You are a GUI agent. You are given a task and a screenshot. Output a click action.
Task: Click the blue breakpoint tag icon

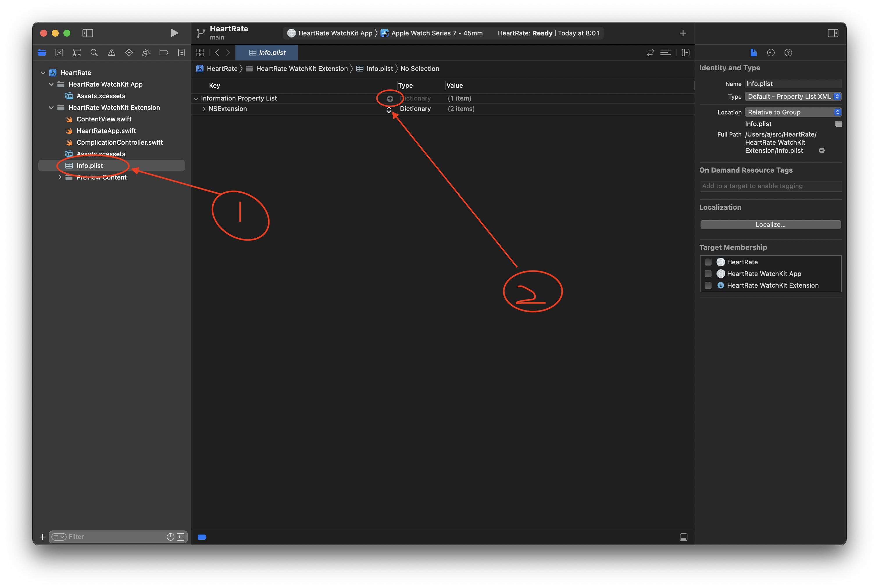point(202,537)
